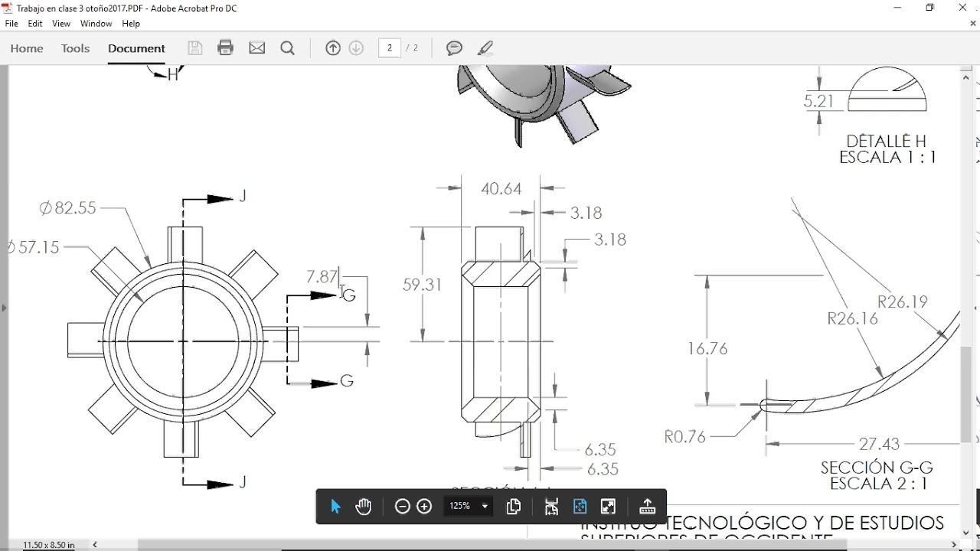Select the Document tab
This screenshot has width=980, height=551.
(136, 48)
